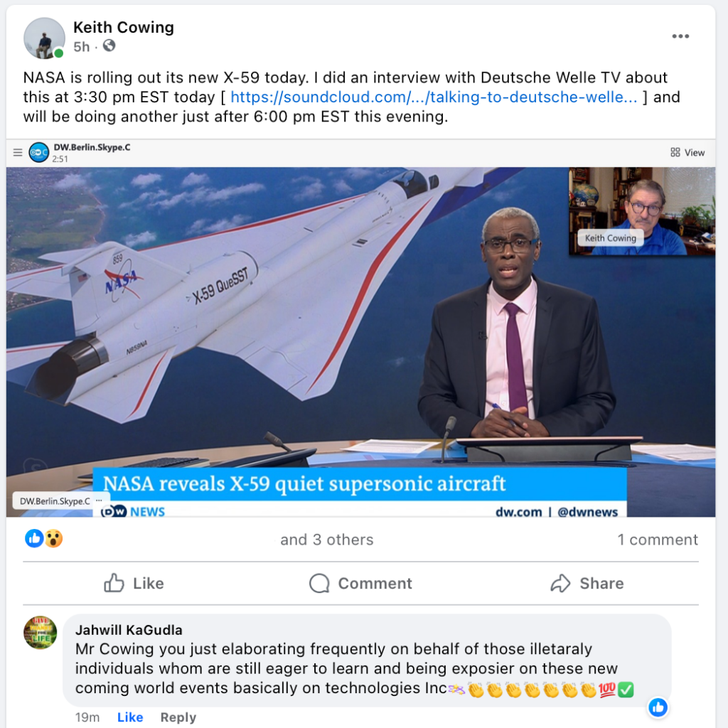
Task: Show the 1 comment count
Action: (x=658, y=540)
